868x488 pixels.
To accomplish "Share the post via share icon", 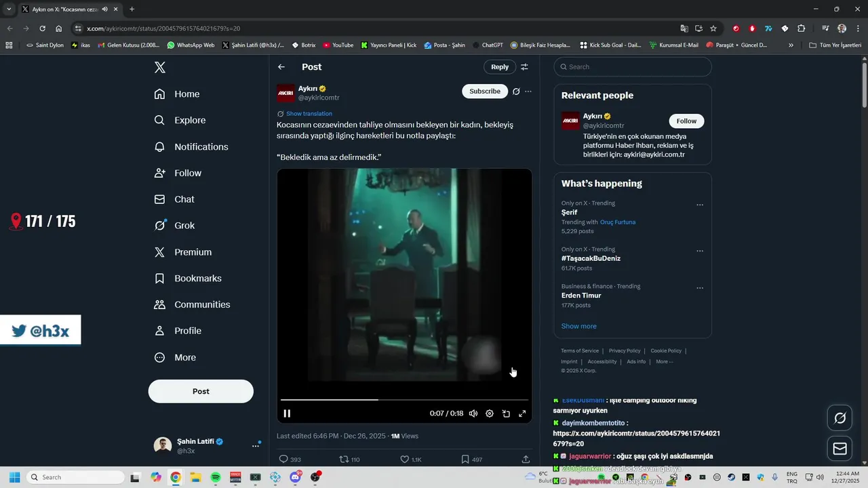I will point(526,460).
